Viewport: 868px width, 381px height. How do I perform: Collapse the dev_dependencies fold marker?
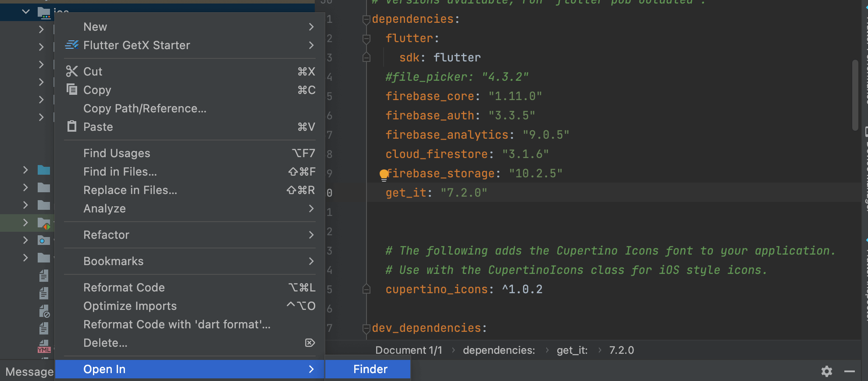click(366, 328)
